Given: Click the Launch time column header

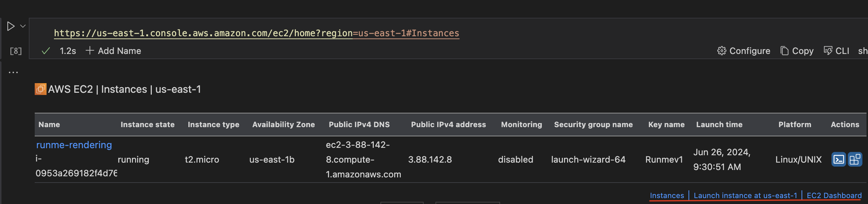Looking at the screenshot, I should 719,125.
